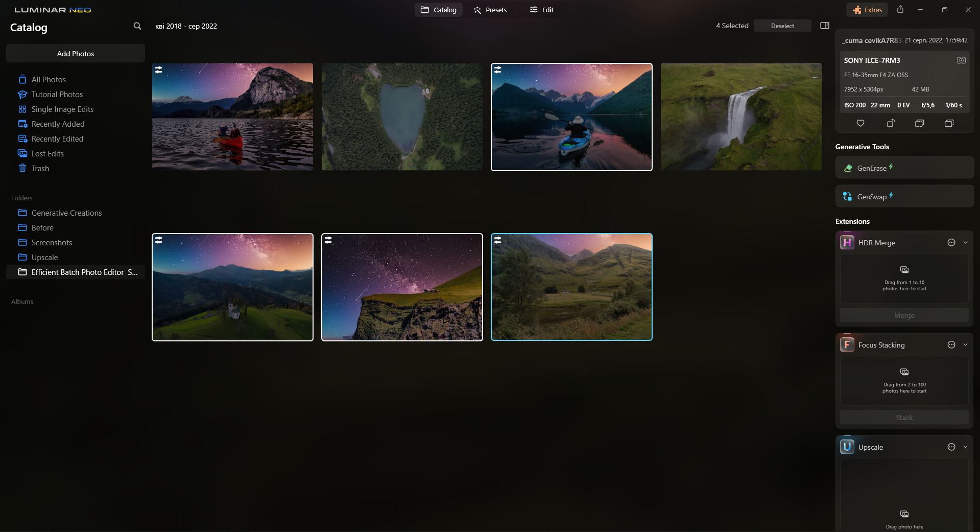
Task: Click the date range 'кві 2018 - сер 2022'
Action: tap(186, 26)
